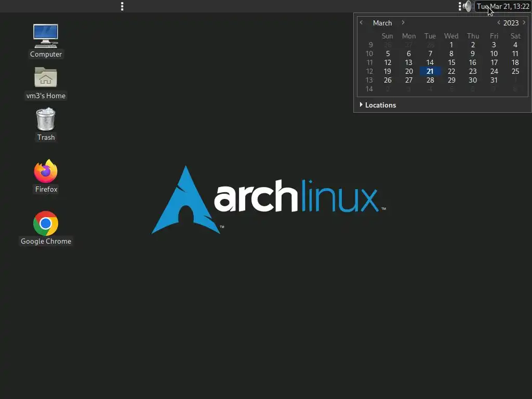Select March 15 in the calendar

coord(451,62)
